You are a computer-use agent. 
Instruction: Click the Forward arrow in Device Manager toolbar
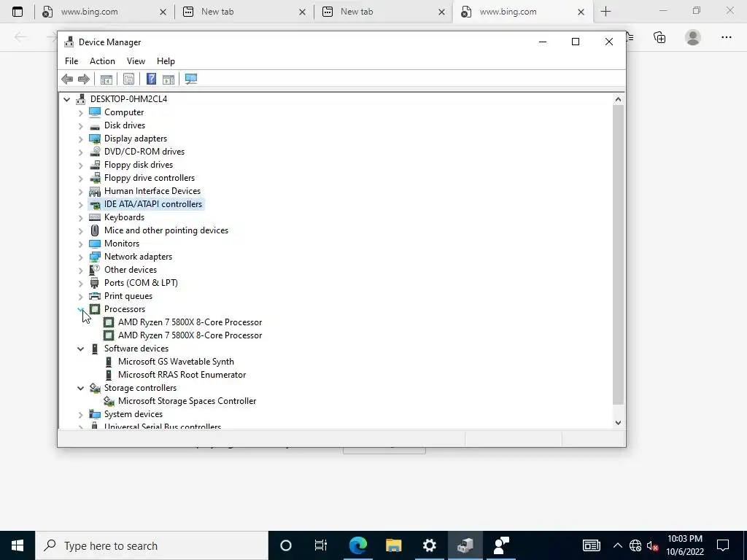(x=84, y=79)
